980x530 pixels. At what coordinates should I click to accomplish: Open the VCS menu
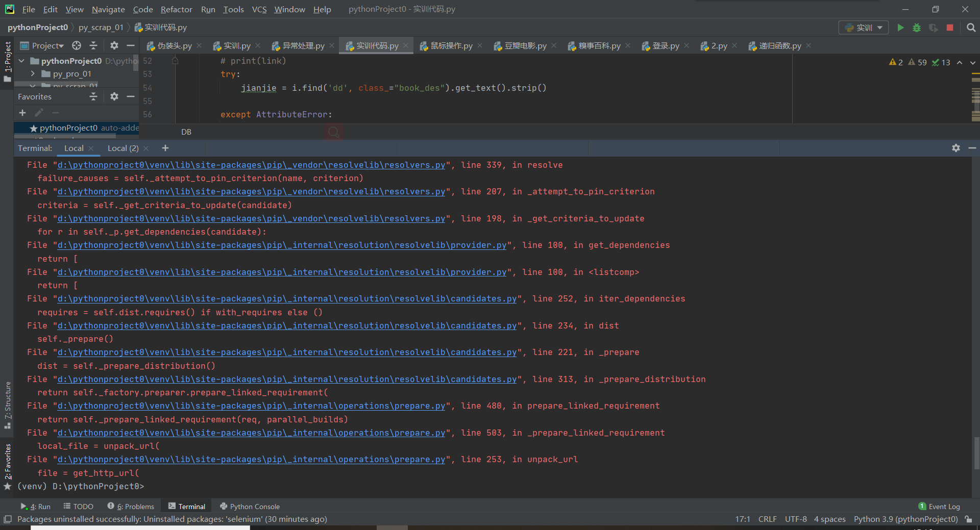(259, 9)
